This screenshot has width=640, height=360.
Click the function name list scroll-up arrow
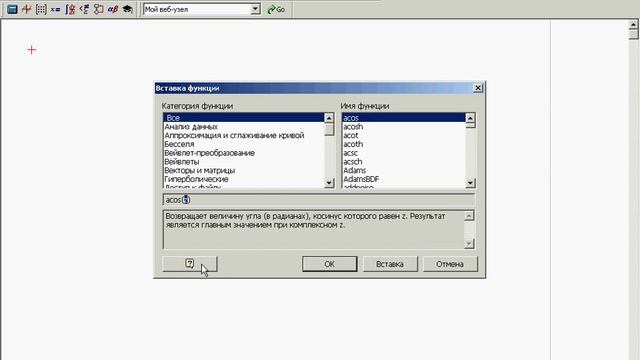[x=470, y=118]
